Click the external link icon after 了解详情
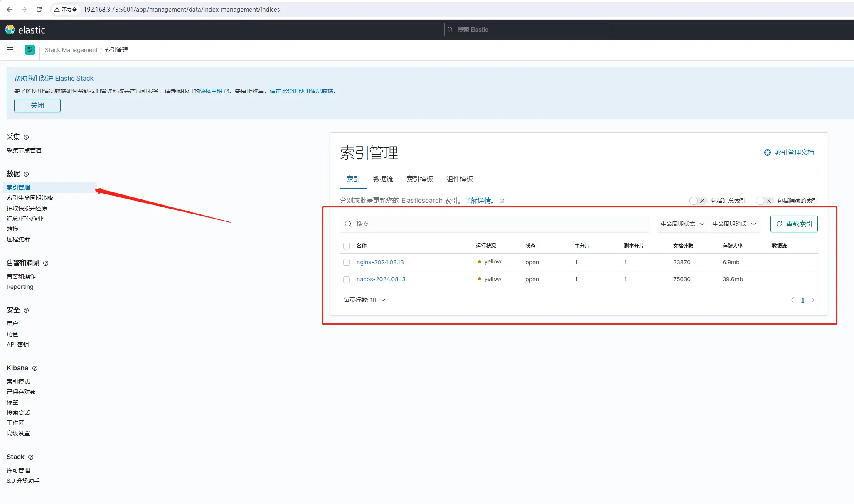Viewport: 854px width, 504px height. tap(502, 201)
